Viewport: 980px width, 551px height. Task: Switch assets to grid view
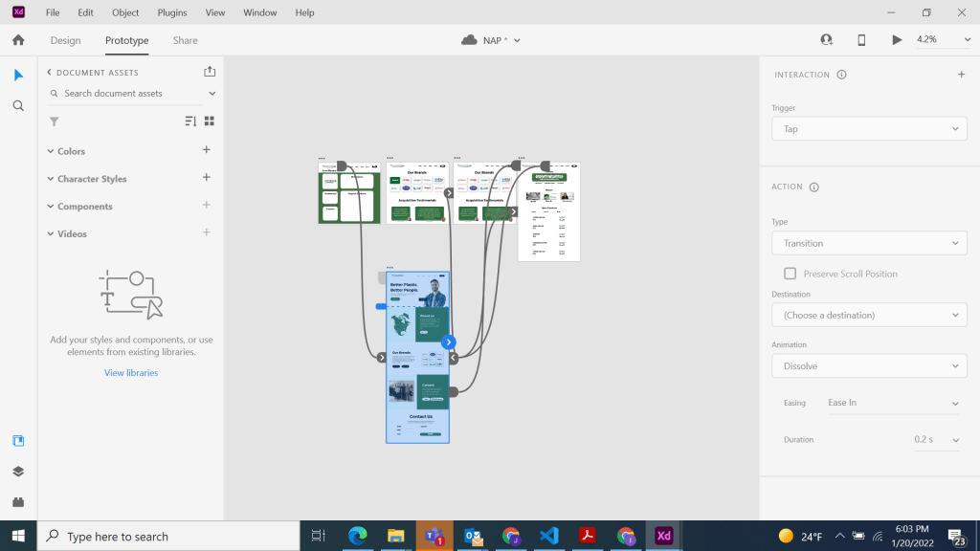coord(210,121)
